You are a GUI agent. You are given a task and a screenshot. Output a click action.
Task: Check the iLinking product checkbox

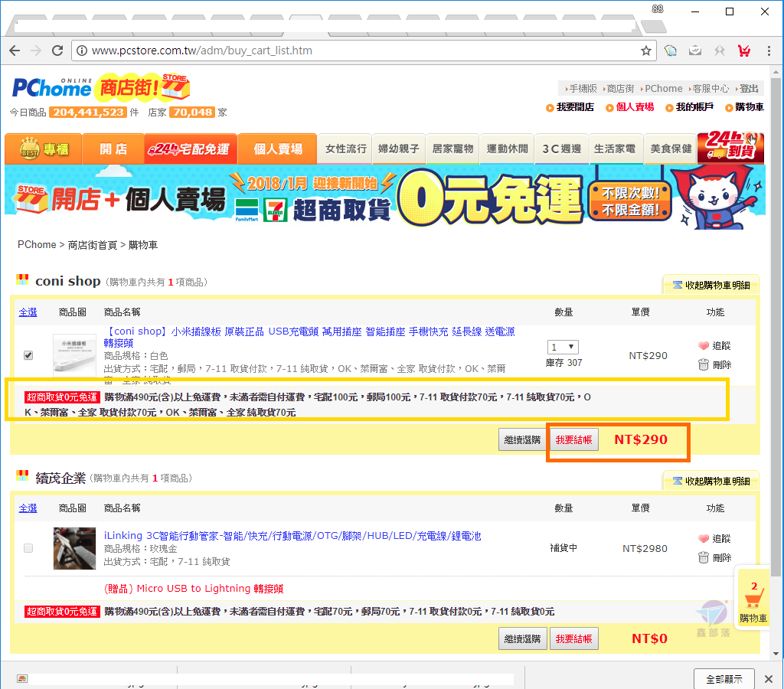[28, 548]
